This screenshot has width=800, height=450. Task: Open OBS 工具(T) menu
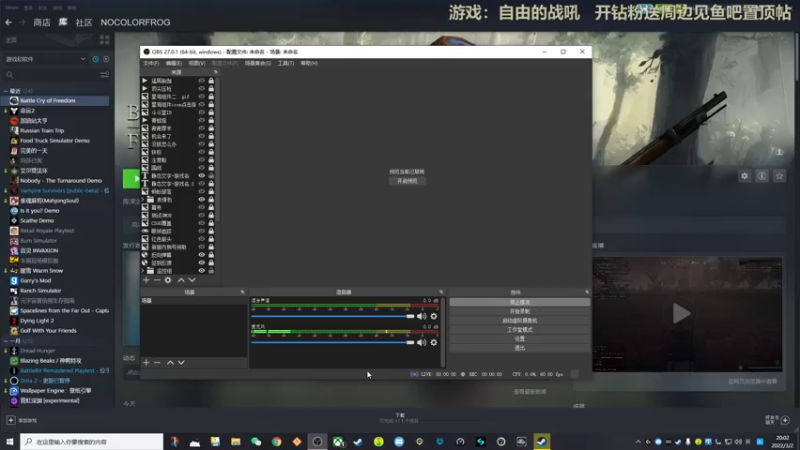coord(286,63)
